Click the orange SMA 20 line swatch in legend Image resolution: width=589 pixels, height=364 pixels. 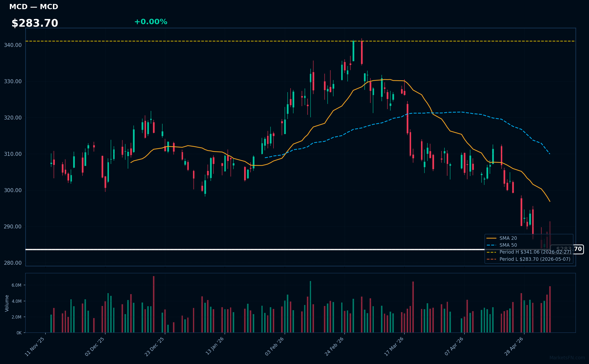491,238
